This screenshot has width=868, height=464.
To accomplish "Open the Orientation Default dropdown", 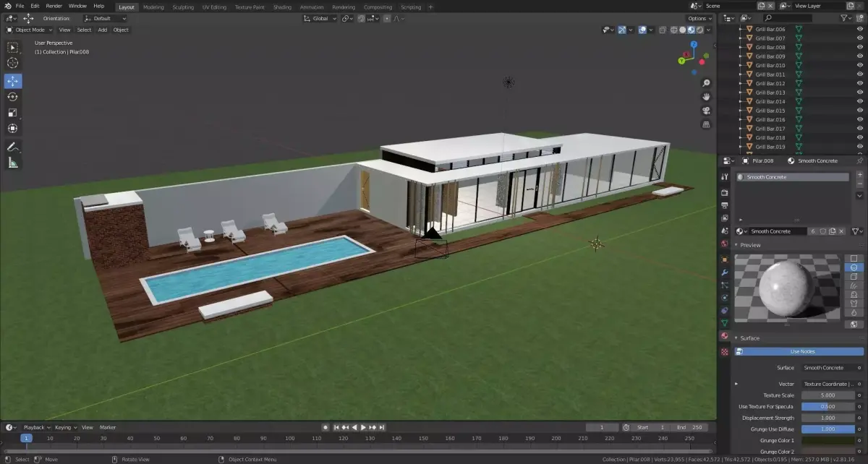I will coord(105,18).
